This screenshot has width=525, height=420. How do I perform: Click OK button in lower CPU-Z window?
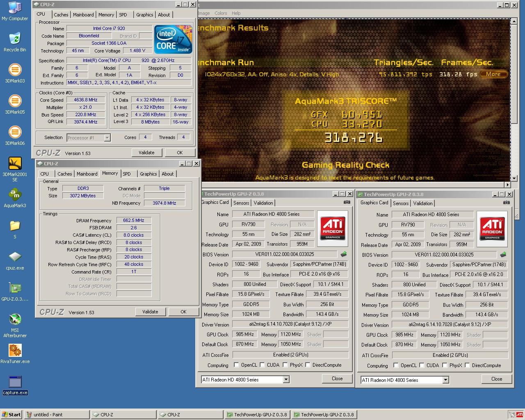183,312
